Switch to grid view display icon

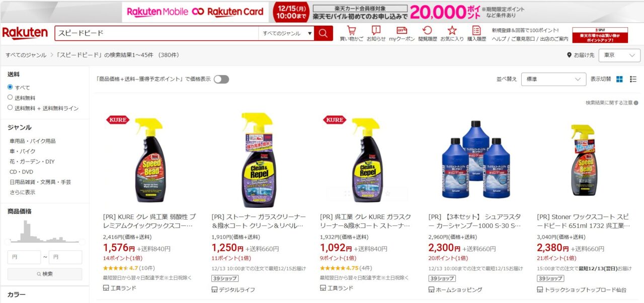pyautogui.click(x=619, y=79)
